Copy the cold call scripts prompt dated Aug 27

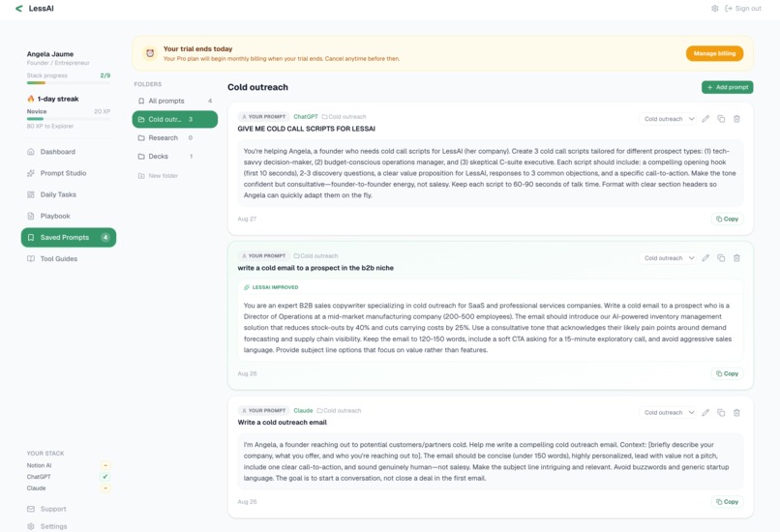728,219
